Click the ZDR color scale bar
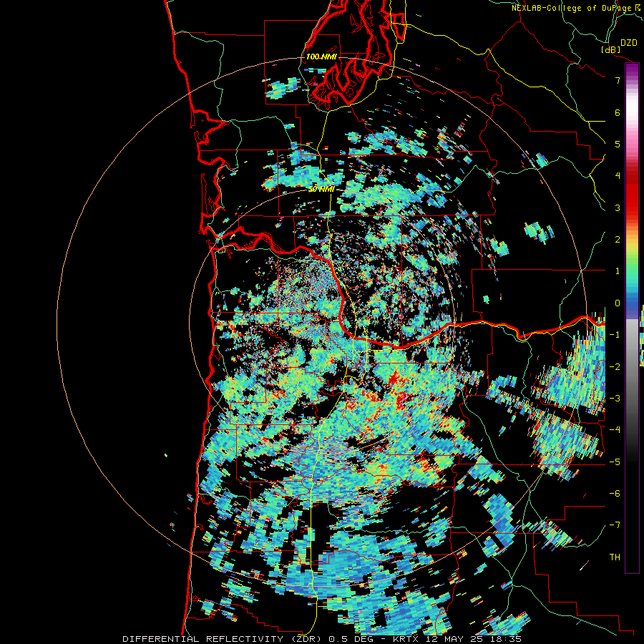The width and height of the screenshot is (644, 644). coord(632,318)
